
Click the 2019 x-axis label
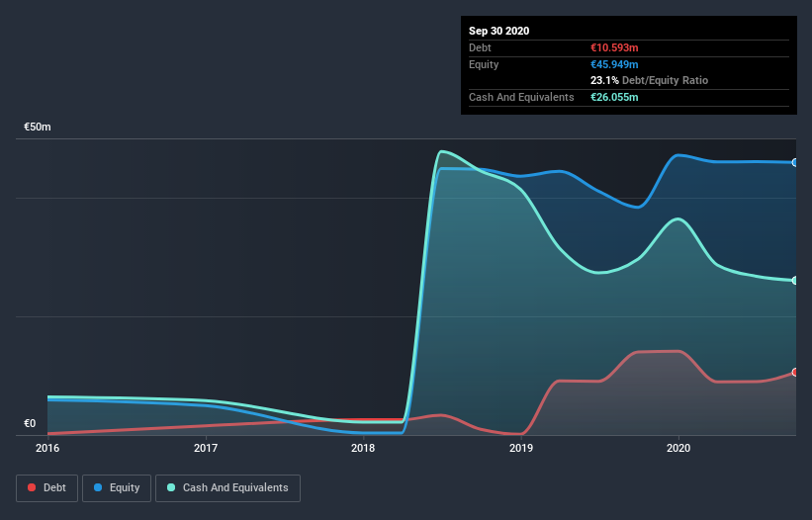tap(521, 448)
